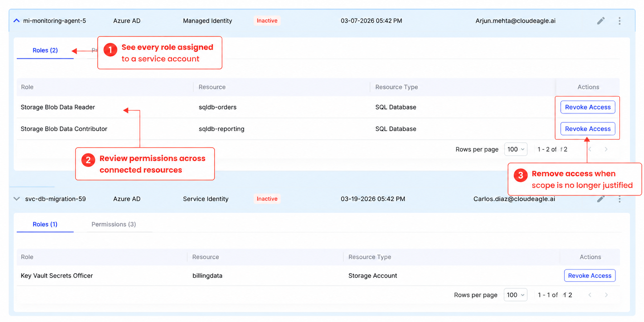Click Azure AD in the mi-monitoring-agent-5 row
Viewport: 644px width, 322px height.
[x=127, y=21]
